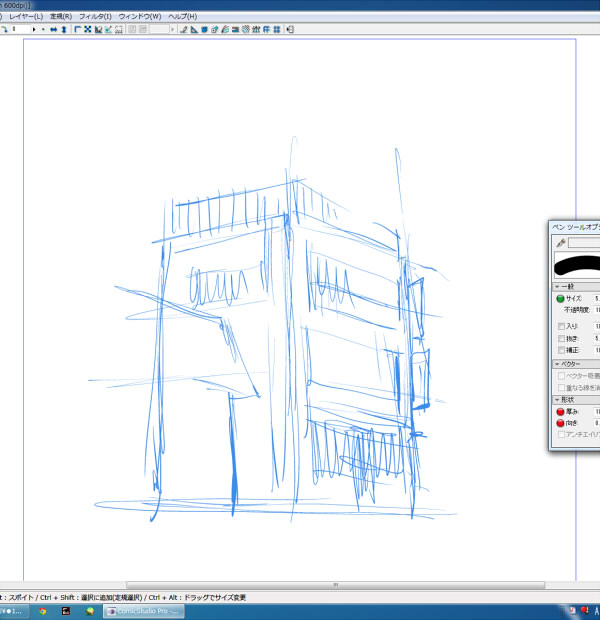Toggle the ruler pen icon in toolbar
Viewport: 600px width, 620px height.
pos(184,29)
